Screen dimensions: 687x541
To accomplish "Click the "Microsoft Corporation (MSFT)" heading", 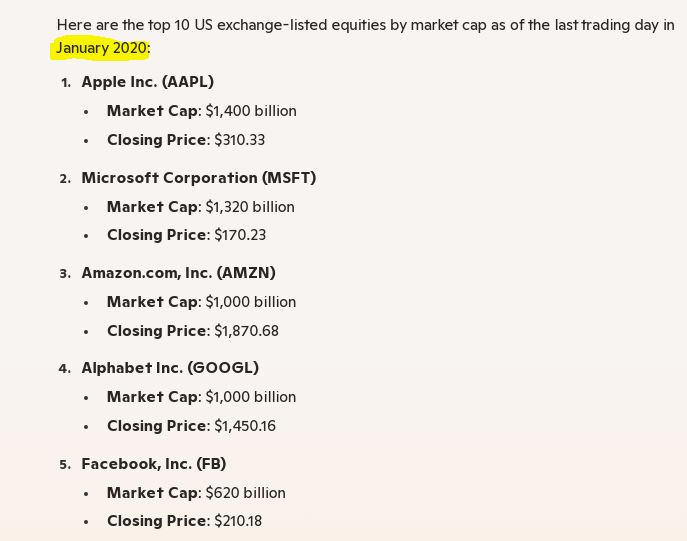I will pos(198,178).
